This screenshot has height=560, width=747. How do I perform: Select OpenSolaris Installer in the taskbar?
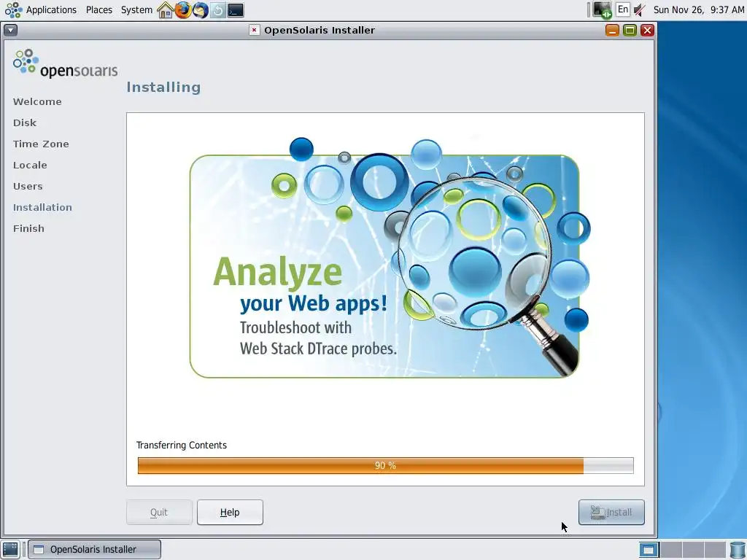[94, 549]
